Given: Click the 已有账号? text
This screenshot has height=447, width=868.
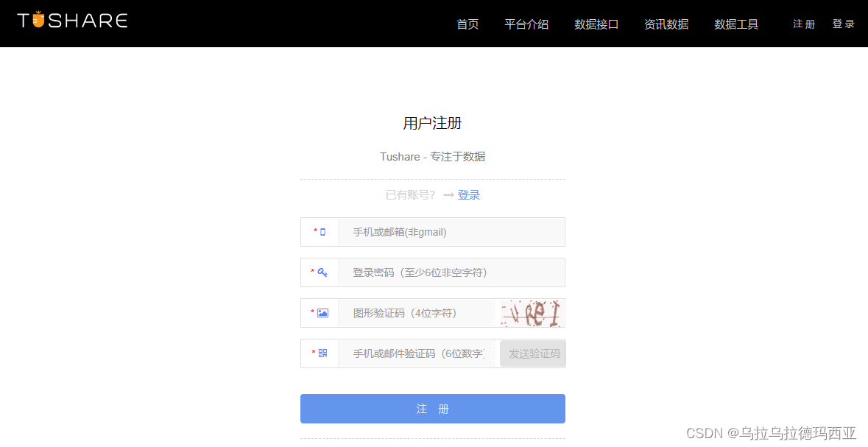Looking at the screenshot, I should point(410,195).
